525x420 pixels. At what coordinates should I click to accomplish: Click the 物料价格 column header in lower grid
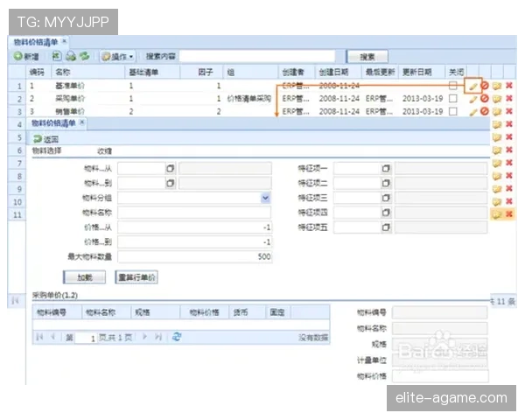(204, 312)
